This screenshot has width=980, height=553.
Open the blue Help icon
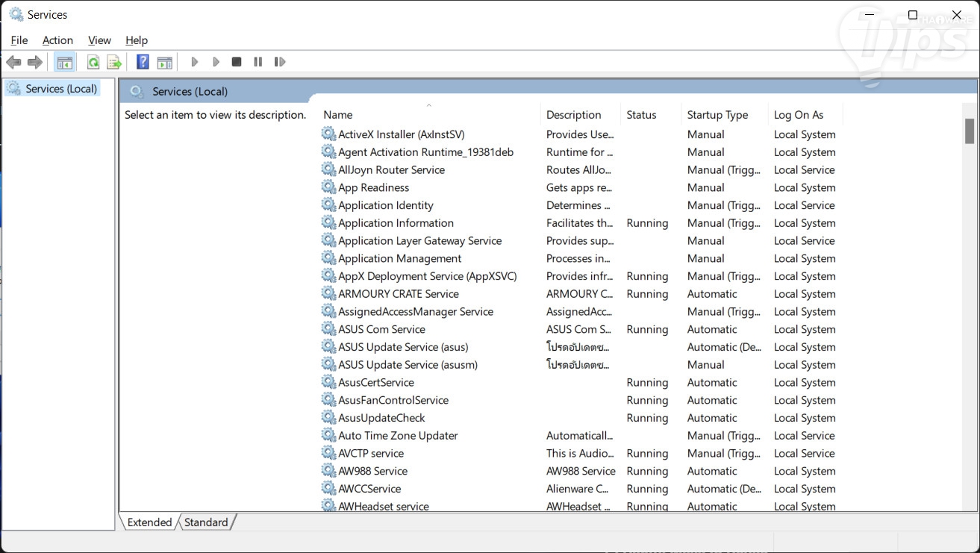(x=143, y=62)
